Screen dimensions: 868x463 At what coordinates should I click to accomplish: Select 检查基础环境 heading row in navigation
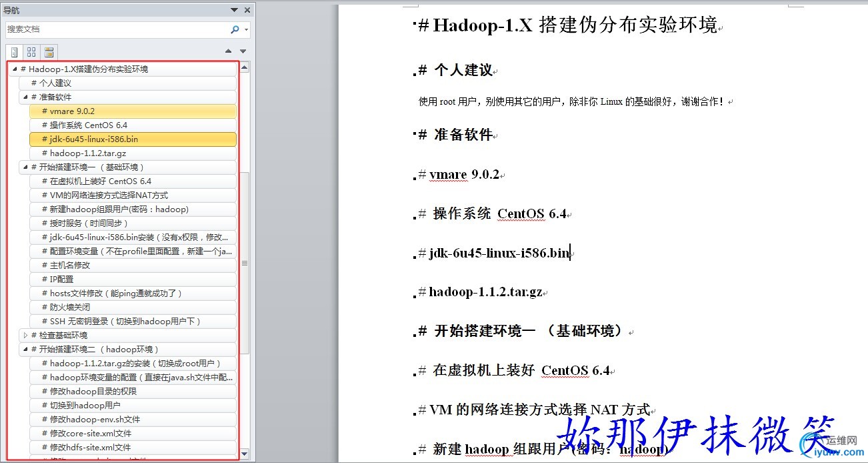tap(127, 335)
